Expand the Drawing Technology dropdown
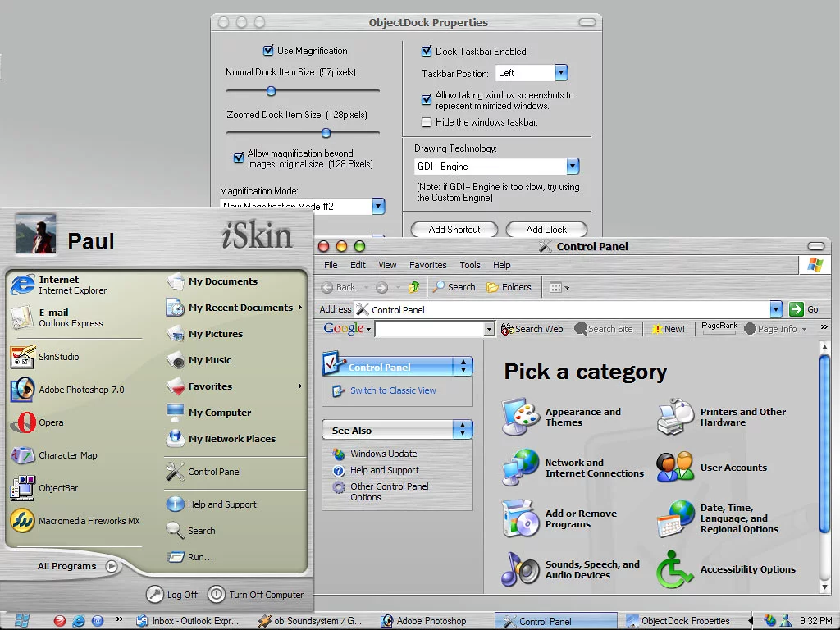The height and width of the screenshot is (630, 840). click(x=573, y=167)
